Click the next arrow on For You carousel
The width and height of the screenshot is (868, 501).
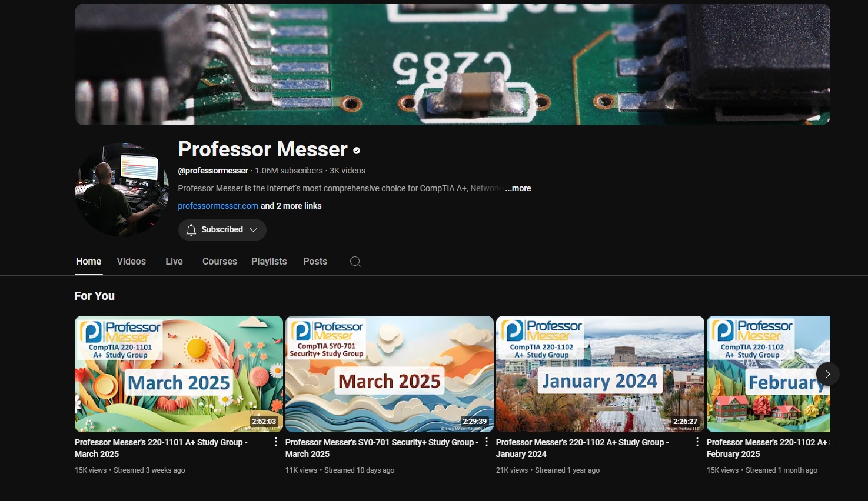tap(827, 374)
